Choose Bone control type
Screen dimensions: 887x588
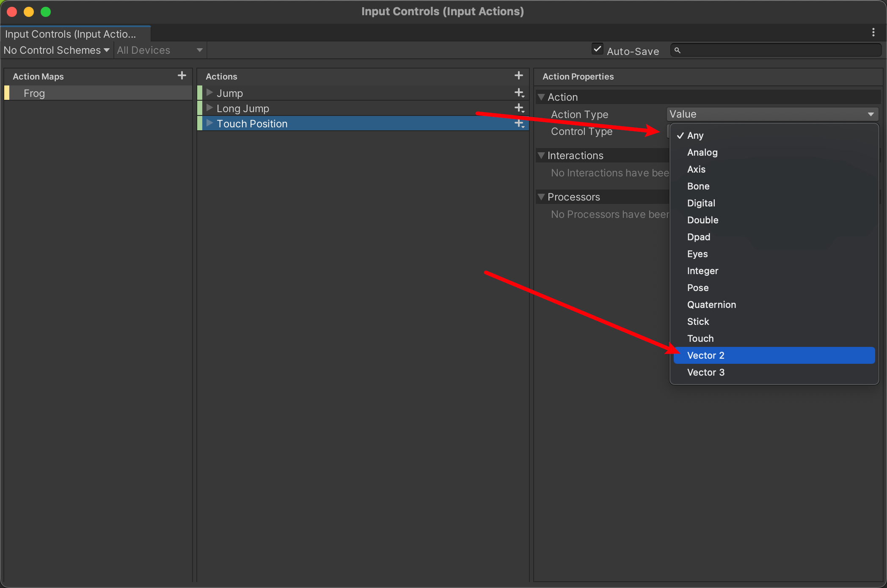tap(774, 186)
